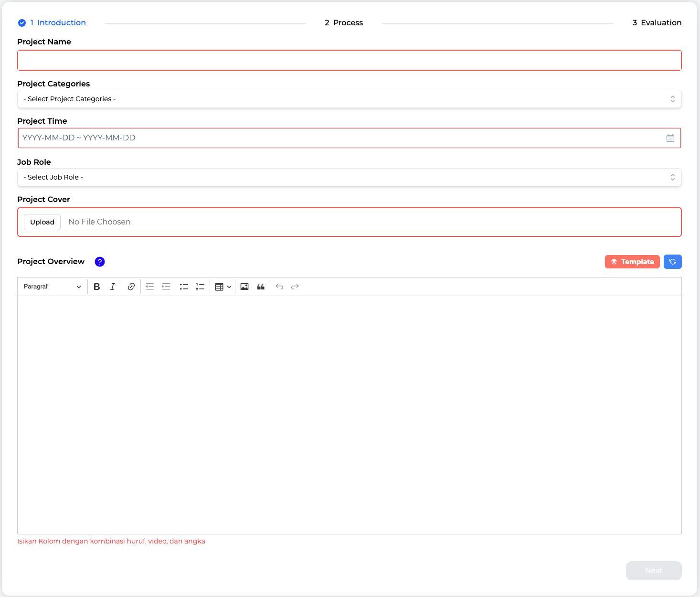Open the insert table dropdown

pyautogui.click(x=223, y=287)
